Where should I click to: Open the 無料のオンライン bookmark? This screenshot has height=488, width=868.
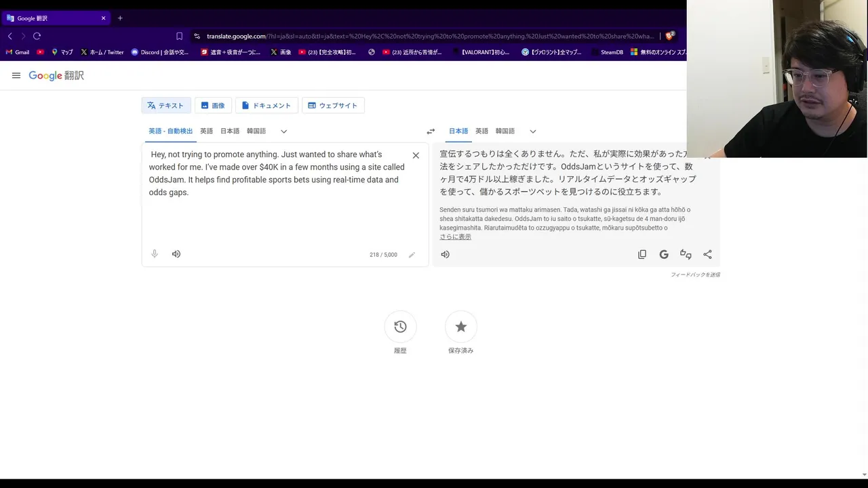tap(658, 52)
